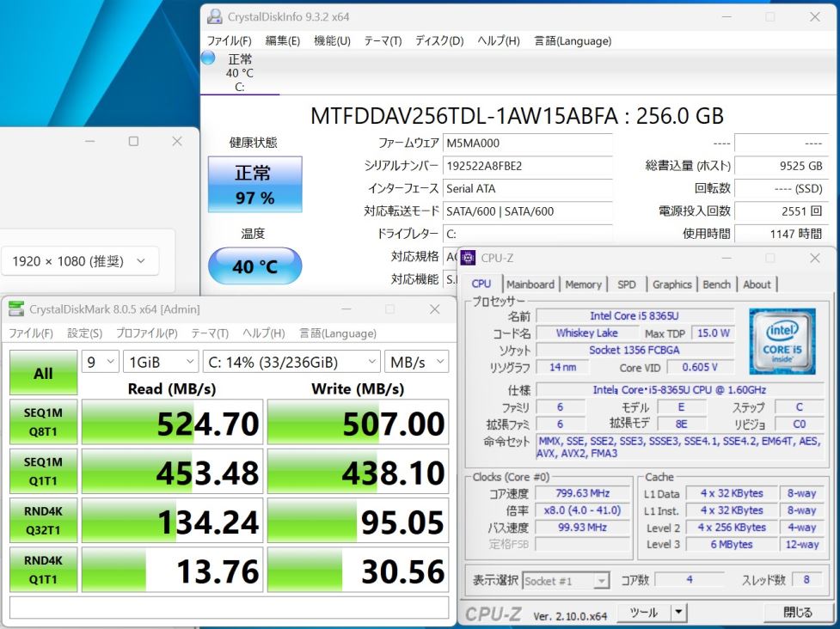Click the blue health status circle for drive C:
The height and width of the screenshot is (629, 840).
208,58
